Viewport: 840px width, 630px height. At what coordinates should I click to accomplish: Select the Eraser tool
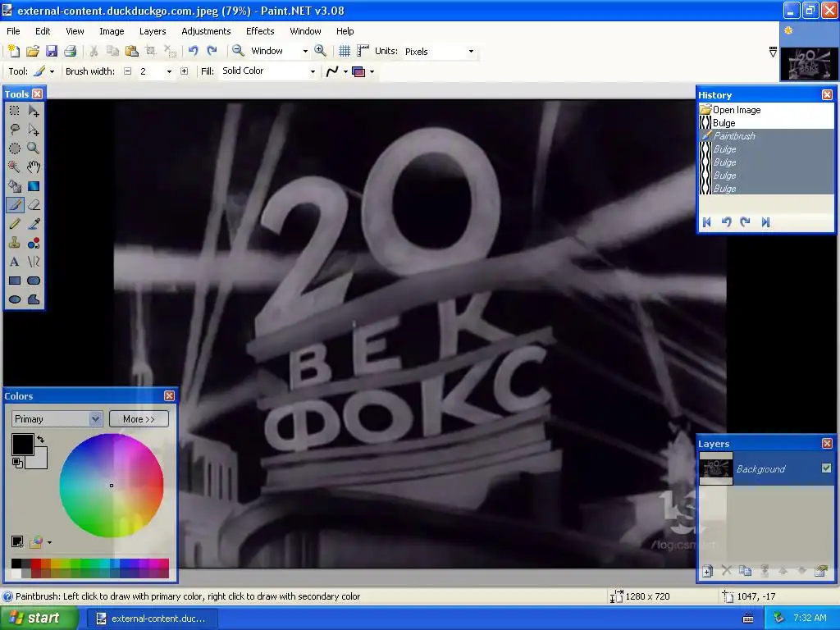pyautogui.click(x=34, y=204)
